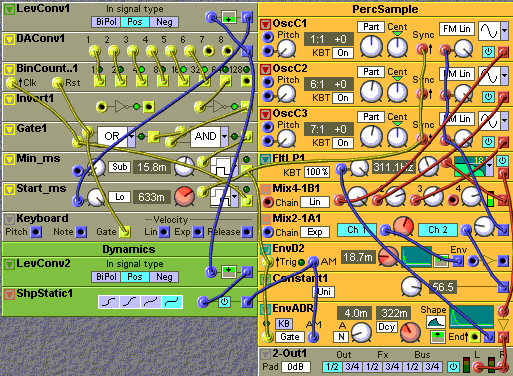The image size is (513, 376).
Task: Open the OR logic type dropdown in Gate1
Action: point(131,136)
